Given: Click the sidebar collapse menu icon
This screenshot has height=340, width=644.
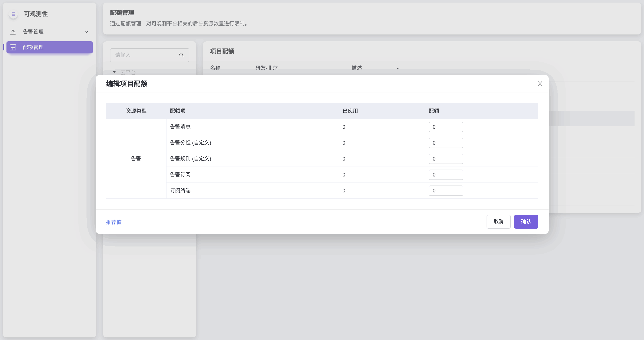Looking at the screenshot, I should 13,14.
